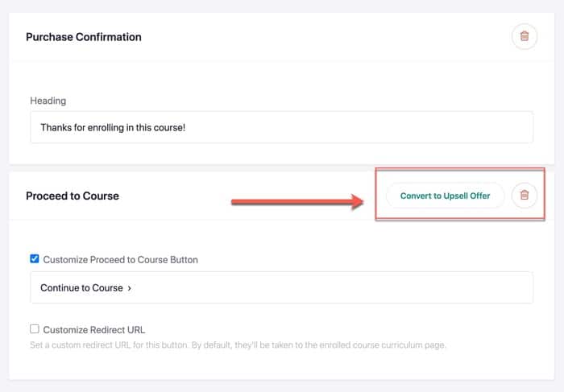Click the Convert to Upsell Offer button
This screenshot has height=392, width=564.
[445, 196]
